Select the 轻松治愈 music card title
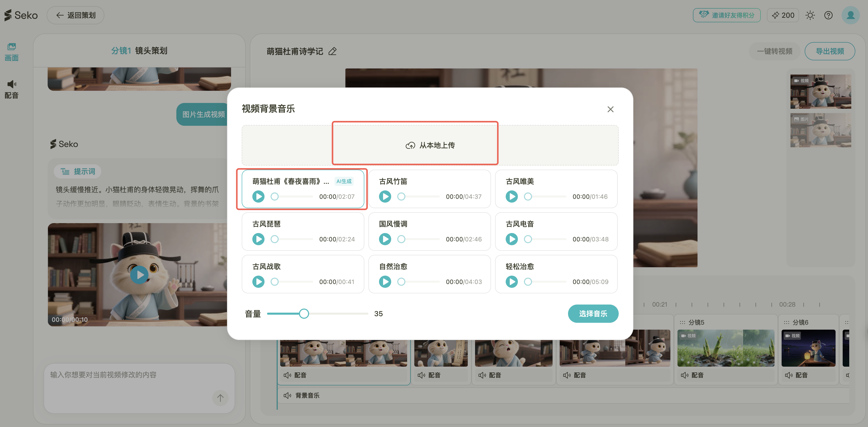Image resolution: width=868 pixels, height=427 pixels. (x=520, y=266)
